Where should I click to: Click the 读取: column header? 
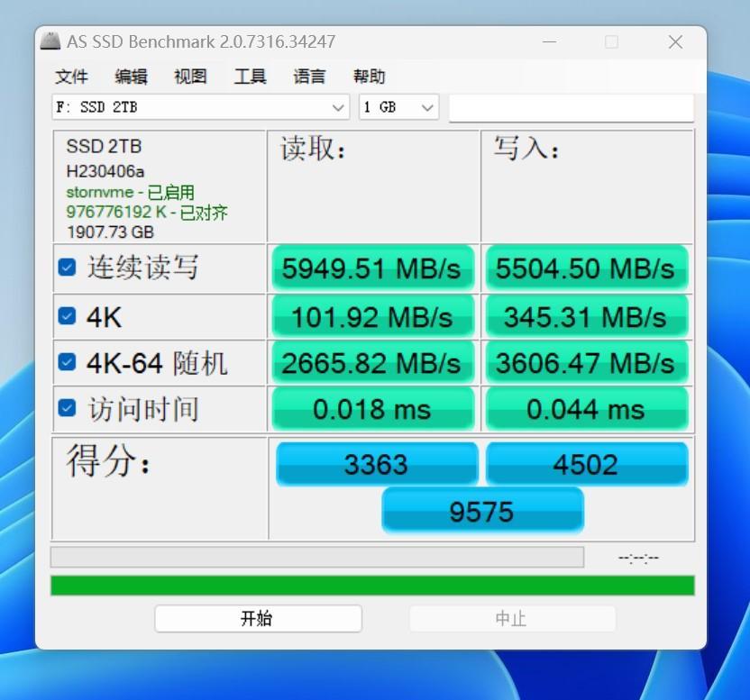(313, 149)
